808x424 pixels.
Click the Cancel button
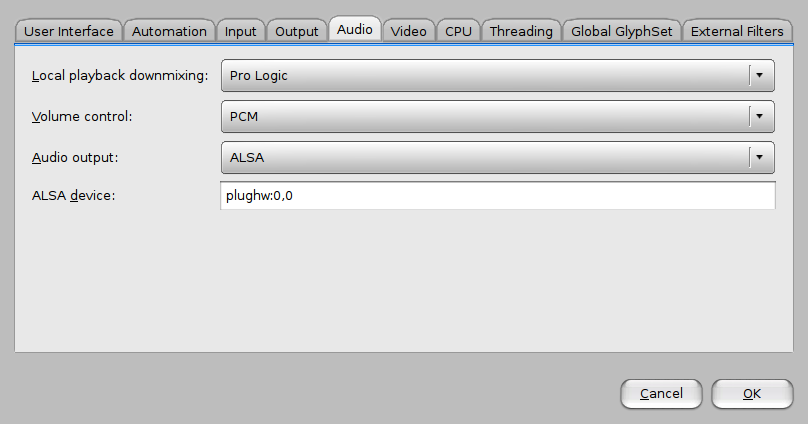pos(661,394)
